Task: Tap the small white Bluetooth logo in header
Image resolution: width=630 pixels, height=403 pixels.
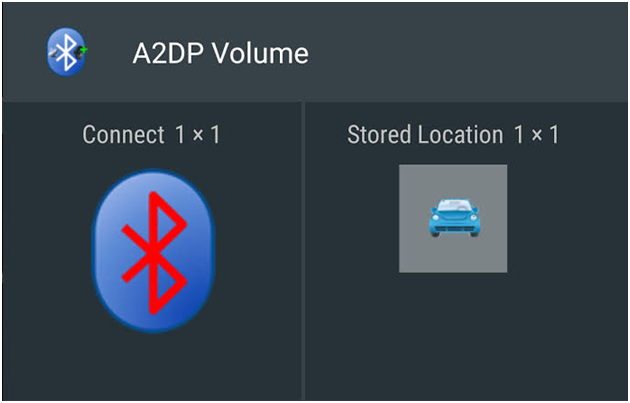Action: (66, 52)
